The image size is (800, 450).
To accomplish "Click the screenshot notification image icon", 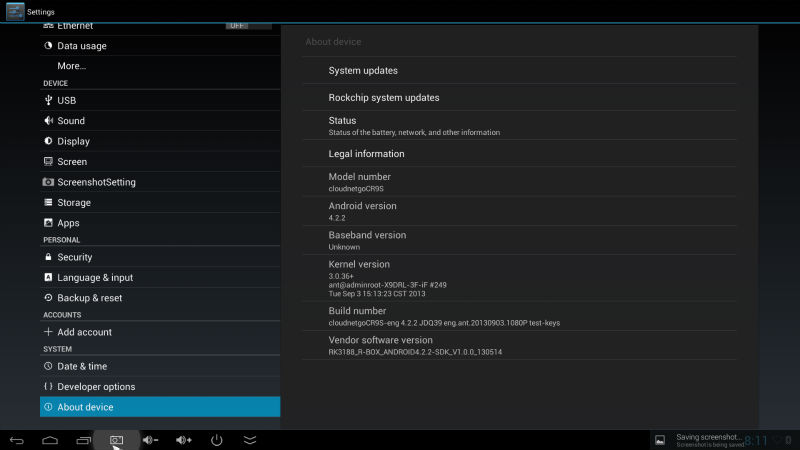I will pos(660,440).
